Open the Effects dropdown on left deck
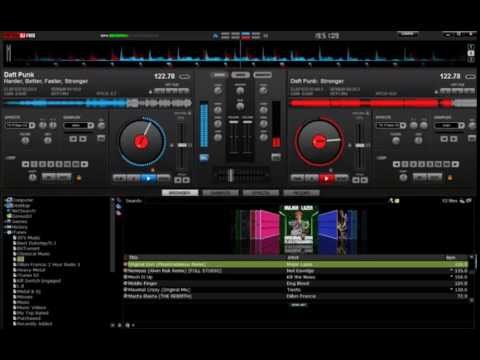The image size is (480, 360). tap(32, 125)
